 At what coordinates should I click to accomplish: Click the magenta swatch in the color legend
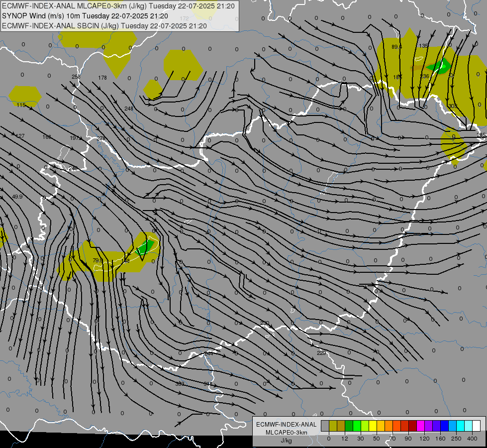420,426
